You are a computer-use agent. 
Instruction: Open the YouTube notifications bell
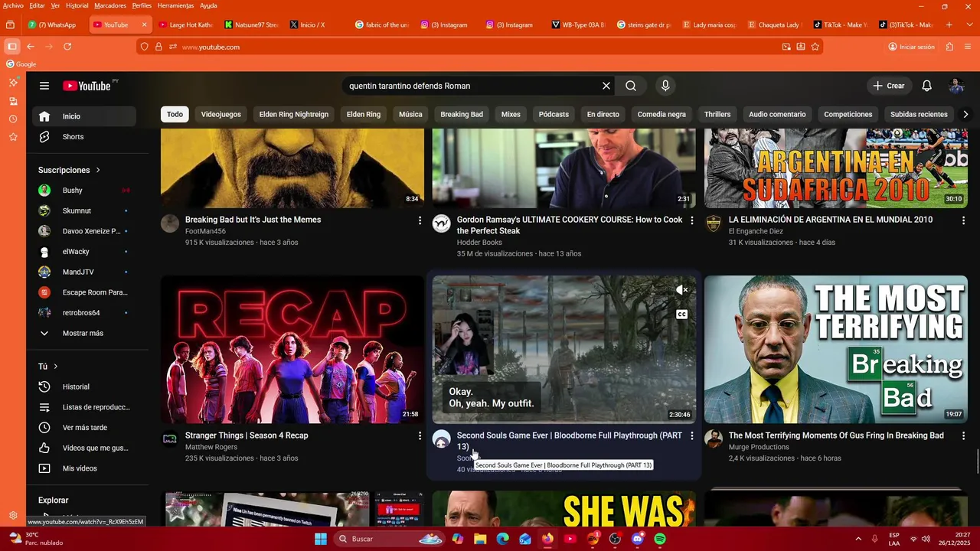coord(926,86)
